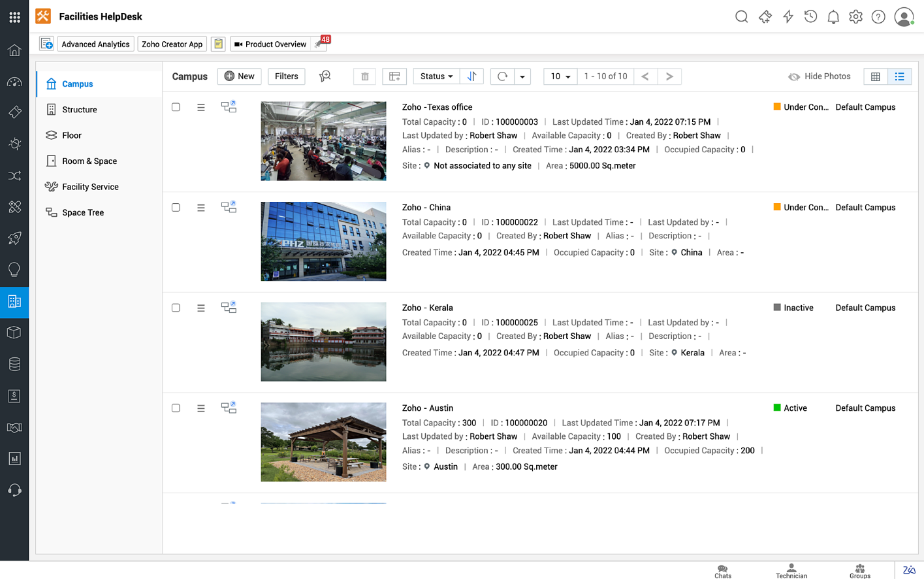Go to Space Tree menu item

pyautogui.click(x=83, y=212)
